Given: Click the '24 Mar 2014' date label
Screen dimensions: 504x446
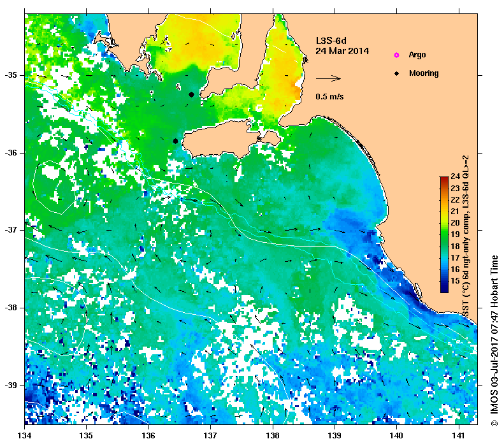Looking at the screenshot, I should (x=342, y=51).
